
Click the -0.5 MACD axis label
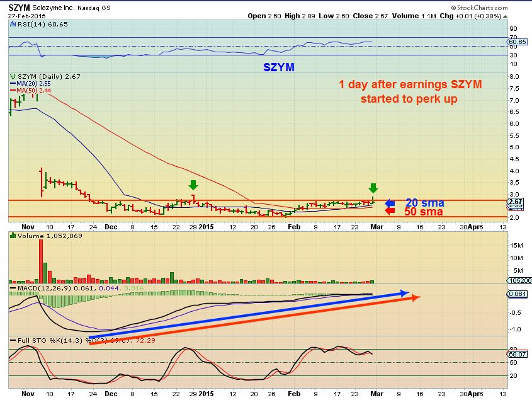pos(516,312)
